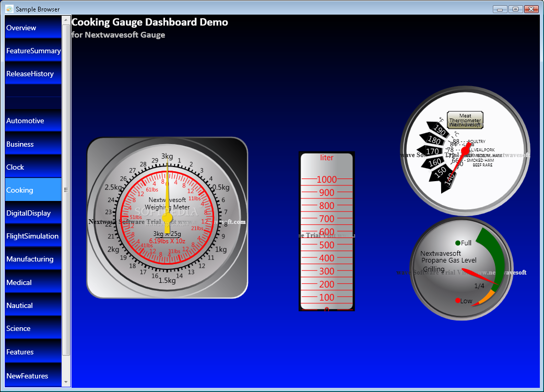Close the Sample Browser window

pos(531,9)
